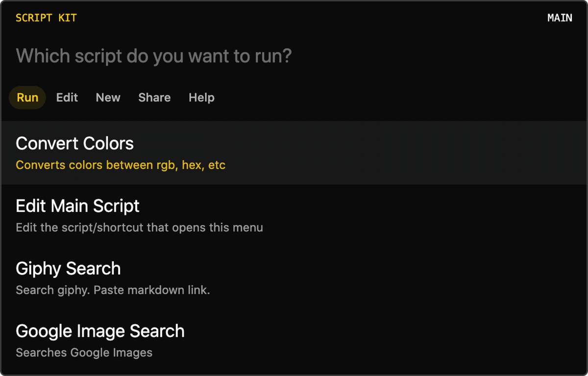
Task: Click 'Search giphy. Paste markdown link.' description
Action: tap(113, 290)
